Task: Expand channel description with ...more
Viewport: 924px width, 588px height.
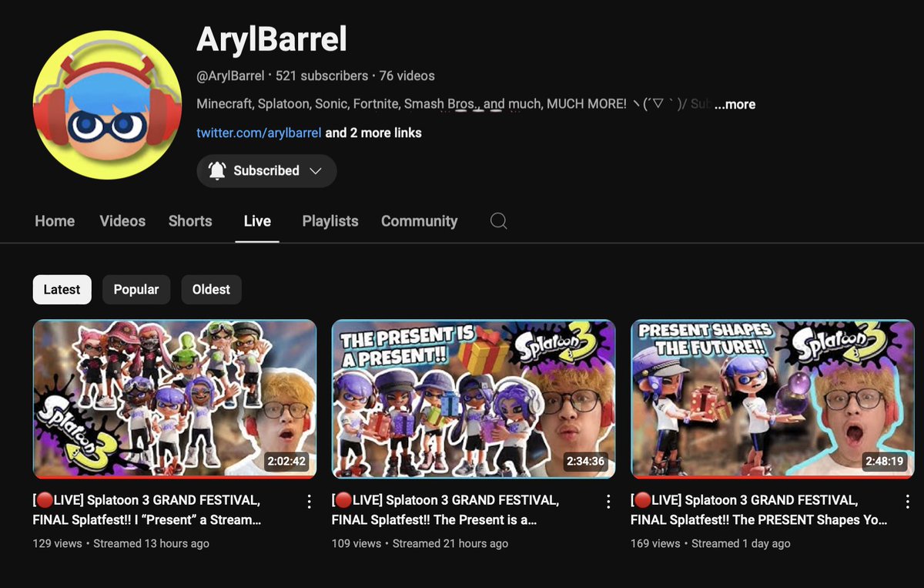Action: 735,104
